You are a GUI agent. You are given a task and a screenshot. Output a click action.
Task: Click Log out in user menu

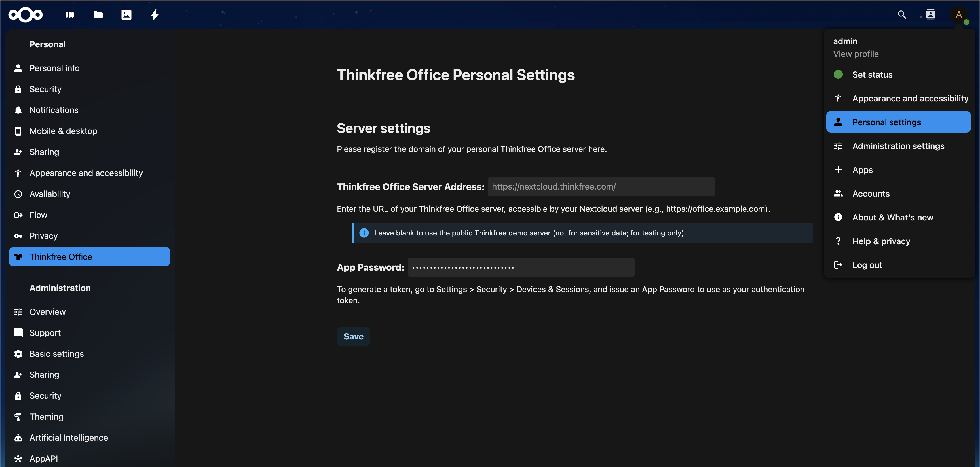tap(867, 265)
